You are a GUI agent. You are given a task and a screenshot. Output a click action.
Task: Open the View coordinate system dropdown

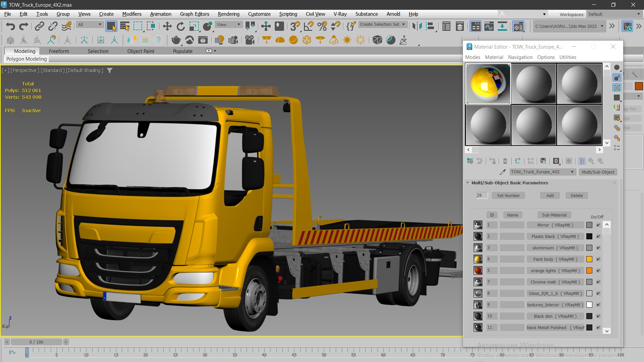[x=229, y=24]
